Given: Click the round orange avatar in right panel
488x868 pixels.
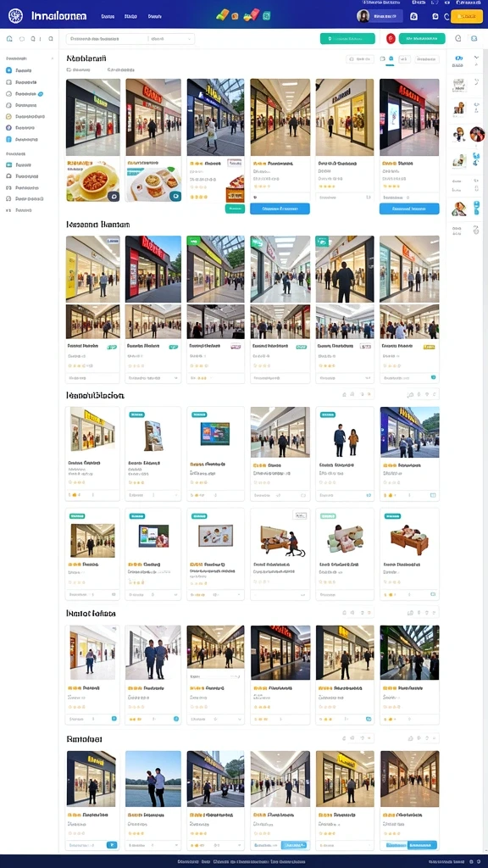Looking at the screenshot, I should 477,133.
